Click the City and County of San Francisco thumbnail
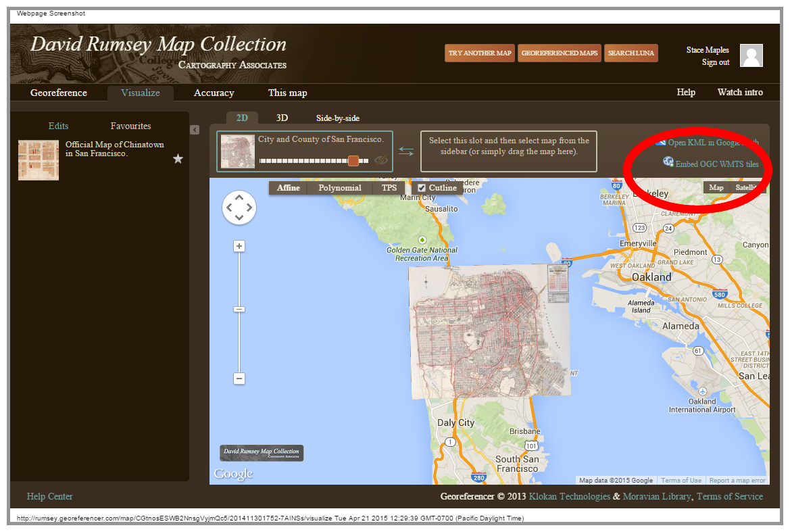 click(238, 151)
